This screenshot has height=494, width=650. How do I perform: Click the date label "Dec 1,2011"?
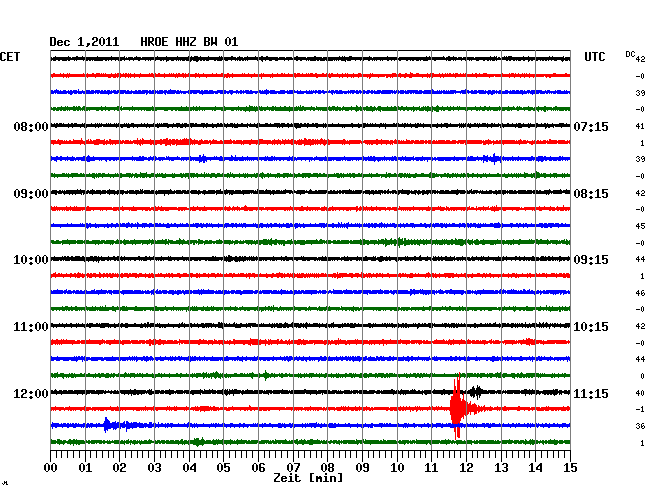click(84, 42)
